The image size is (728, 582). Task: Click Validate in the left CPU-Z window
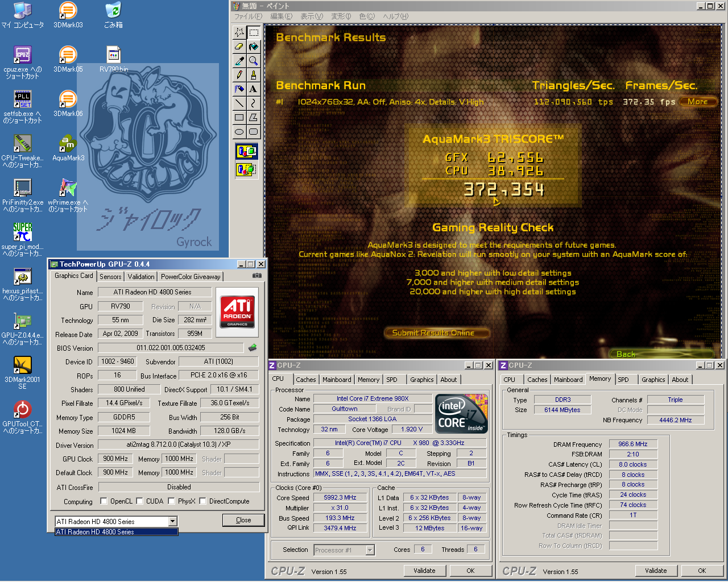(424, 571)
